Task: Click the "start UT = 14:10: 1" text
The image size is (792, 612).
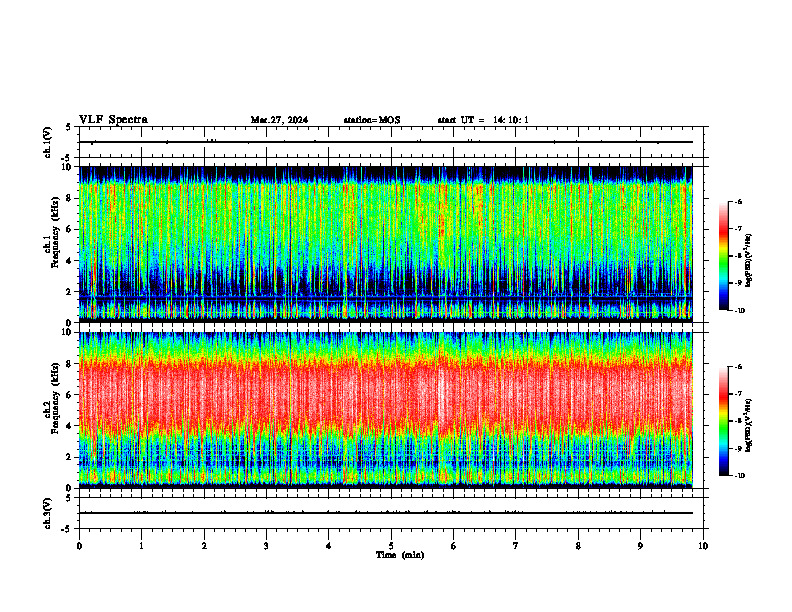Action: coord(483,120)
